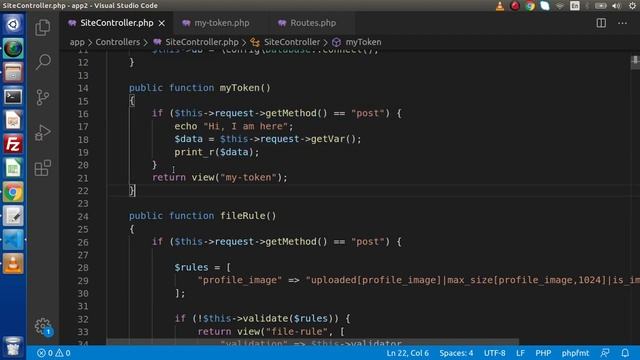Open LibreOffice Calc spreadsheet in dock

tap(13, 168)
